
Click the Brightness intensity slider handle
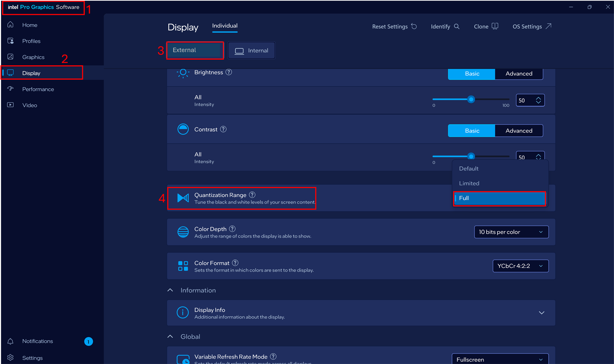pyautogui.click(x=471, y=99)
